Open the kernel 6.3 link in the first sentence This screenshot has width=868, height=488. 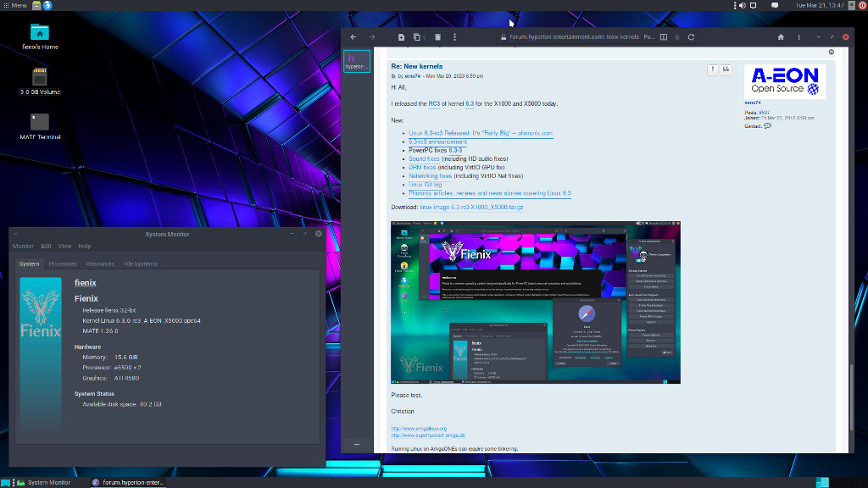pyautogui.click(x=470, y=103)
